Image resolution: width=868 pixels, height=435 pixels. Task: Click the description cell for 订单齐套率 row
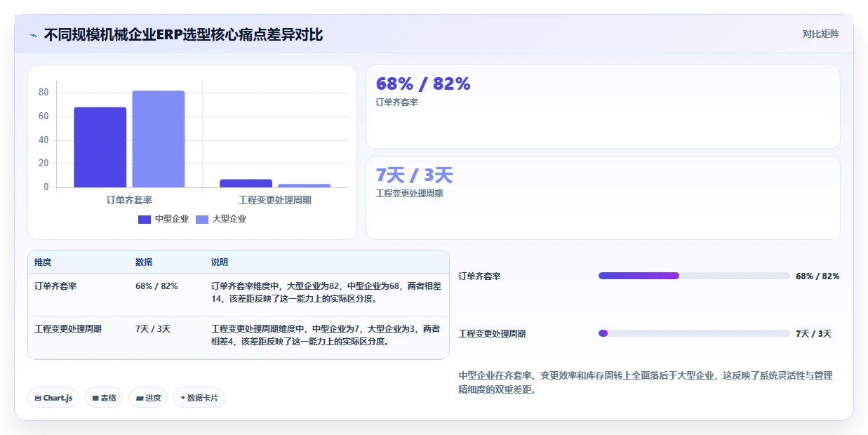pyautogui.click(x=326, y=293)
